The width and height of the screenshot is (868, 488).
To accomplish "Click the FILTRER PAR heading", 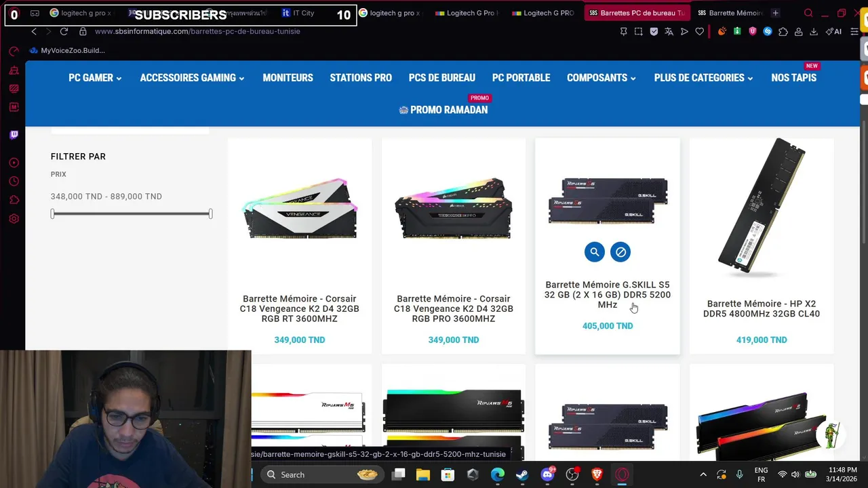I will tap(78, 157).
